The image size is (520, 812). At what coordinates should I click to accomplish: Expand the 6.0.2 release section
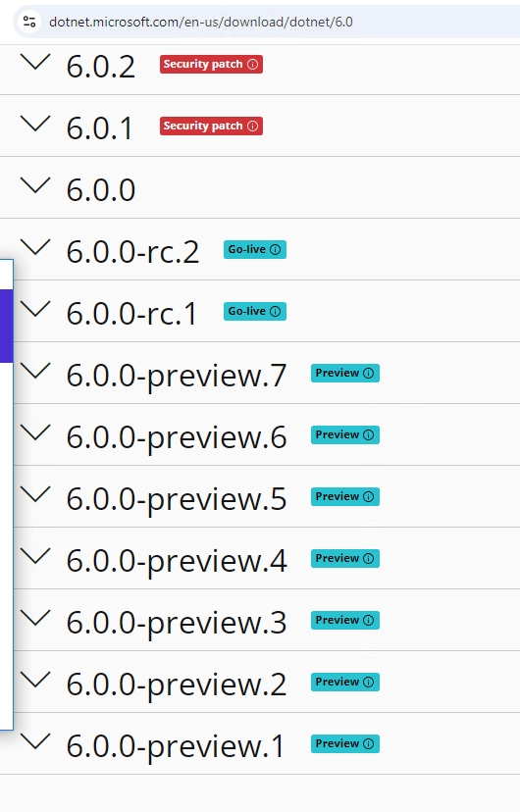tap(35, 62)
